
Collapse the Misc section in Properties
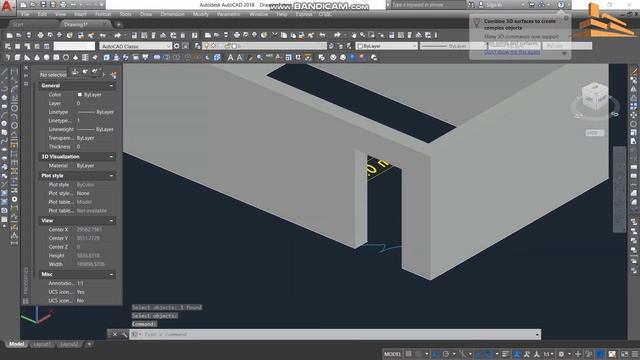click(x=111, y=274)
